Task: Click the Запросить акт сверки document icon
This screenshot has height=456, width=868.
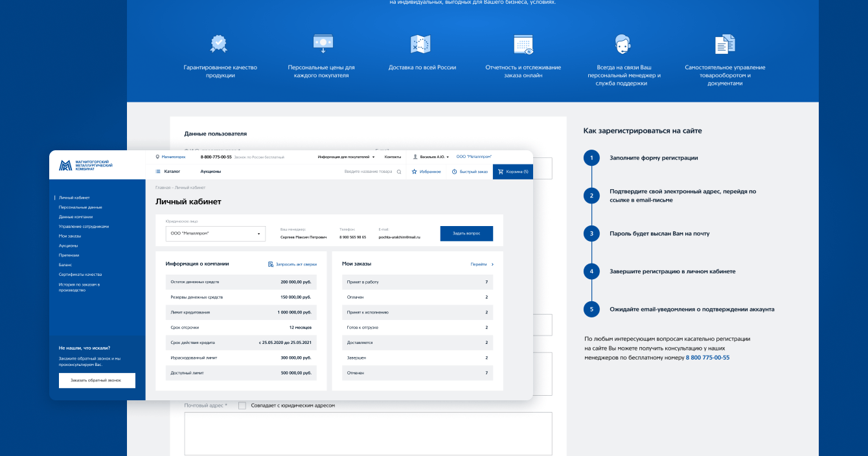Action: point(271,264)
